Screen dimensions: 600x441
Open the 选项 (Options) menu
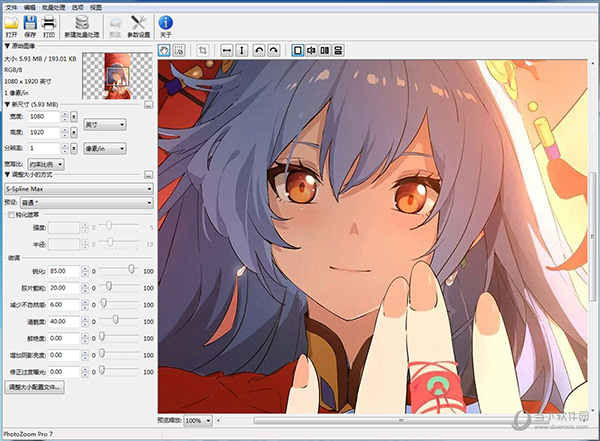point(78,7)
